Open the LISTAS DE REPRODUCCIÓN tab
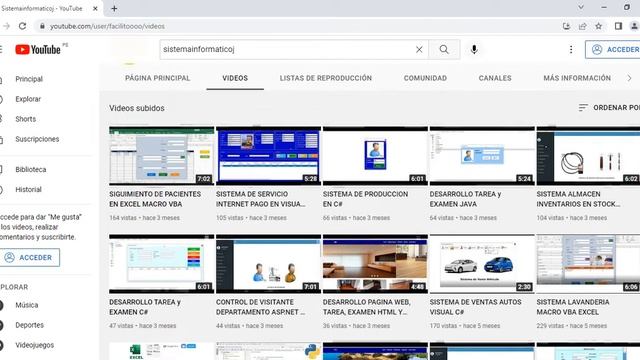The image size is (640, 360). (x=326, y=78)
